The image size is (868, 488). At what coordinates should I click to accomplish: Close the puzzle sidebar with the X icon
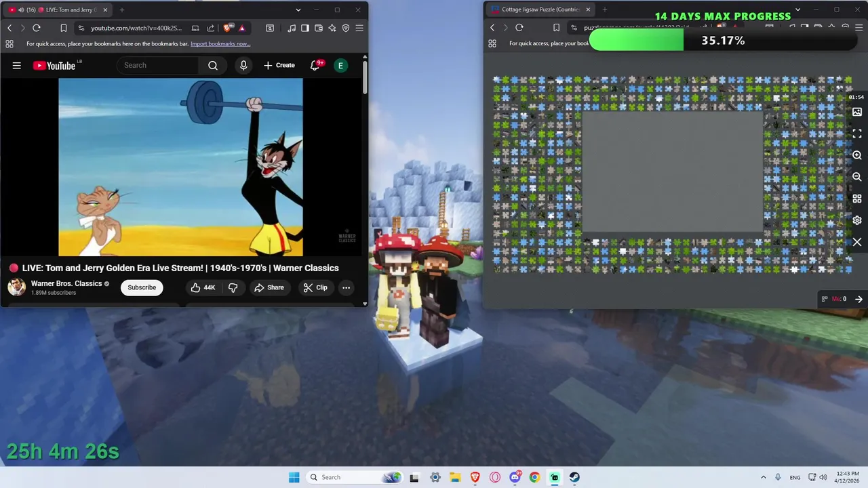point(857,242)
